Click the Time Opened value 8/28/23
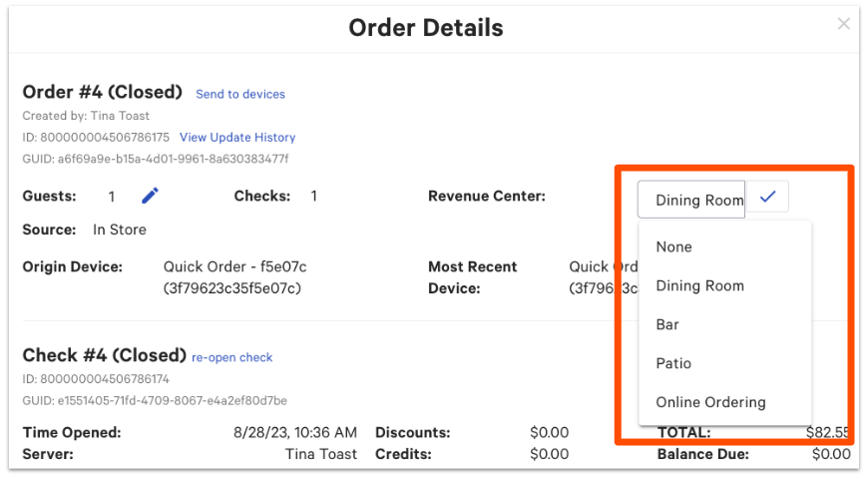868x477 pixels. [293, 433]
